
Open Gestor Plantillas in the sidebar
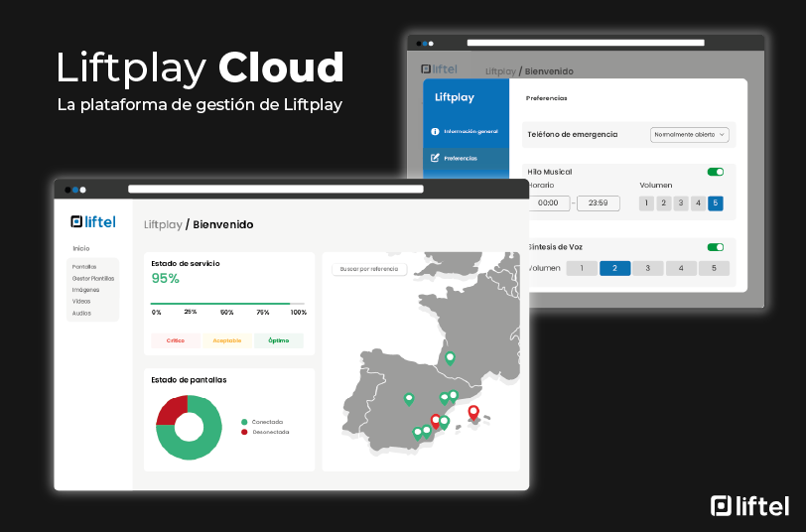(x=93, y=278)
